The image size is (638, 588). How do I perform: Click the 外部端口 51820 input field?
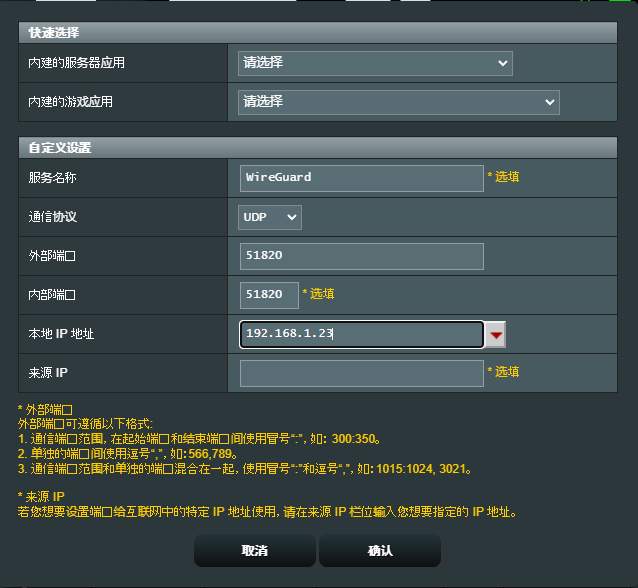coord(362,256)
